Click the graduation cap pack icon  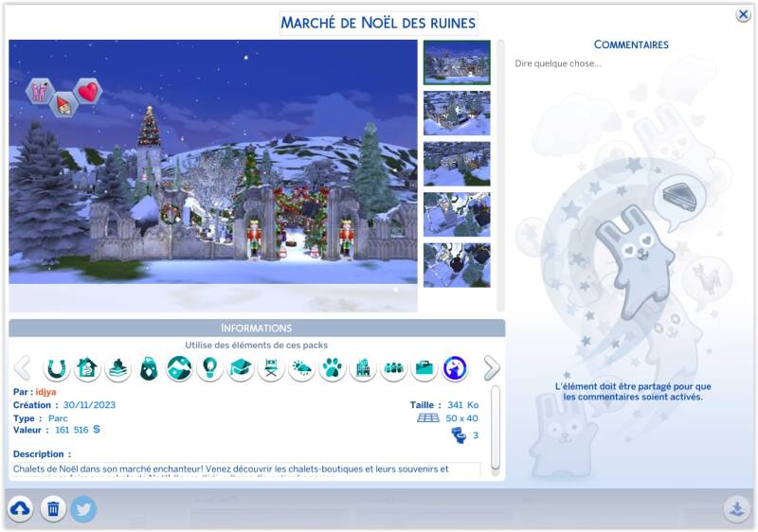click(x=241, y=369)
